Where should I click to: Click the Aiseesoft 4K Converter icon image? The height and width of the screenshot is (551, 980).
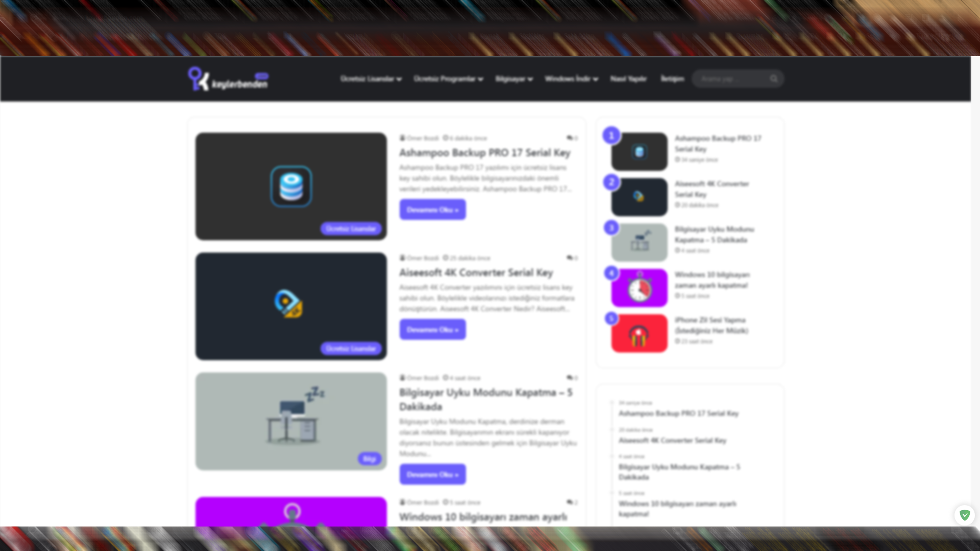[x=288, y=304]
